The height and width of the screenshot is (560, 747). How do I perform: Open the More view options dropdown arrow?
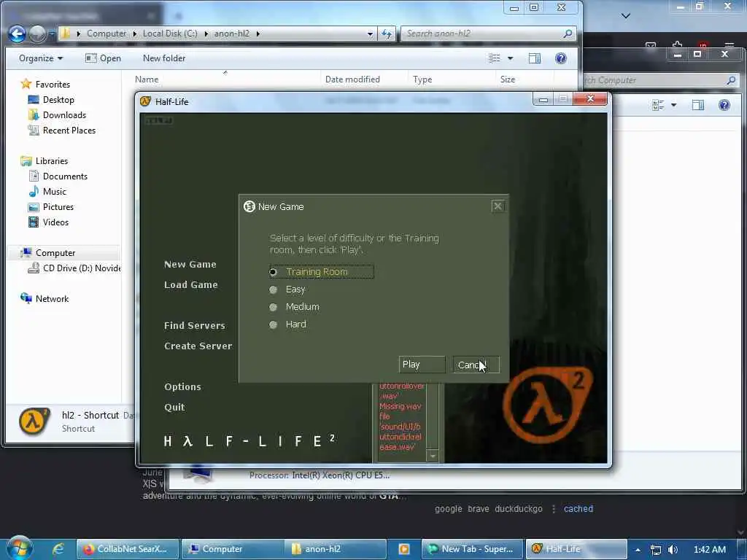pos(510,58)
